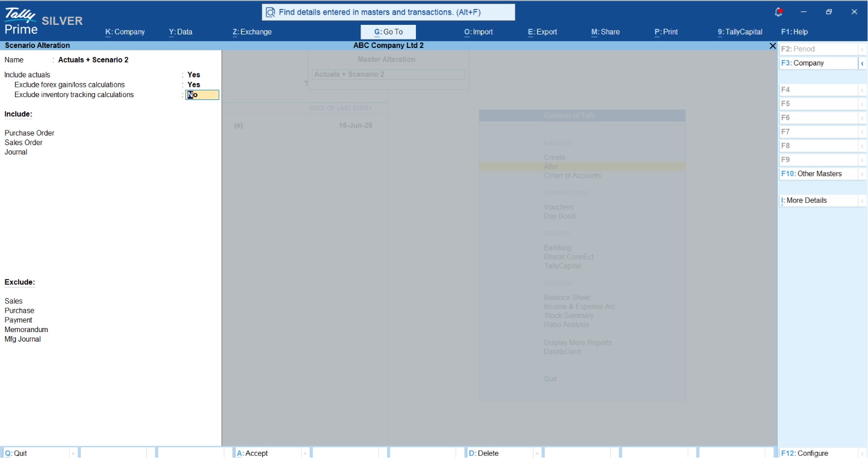Click the Include: heading
868x458 pixels.
[18, 114]
